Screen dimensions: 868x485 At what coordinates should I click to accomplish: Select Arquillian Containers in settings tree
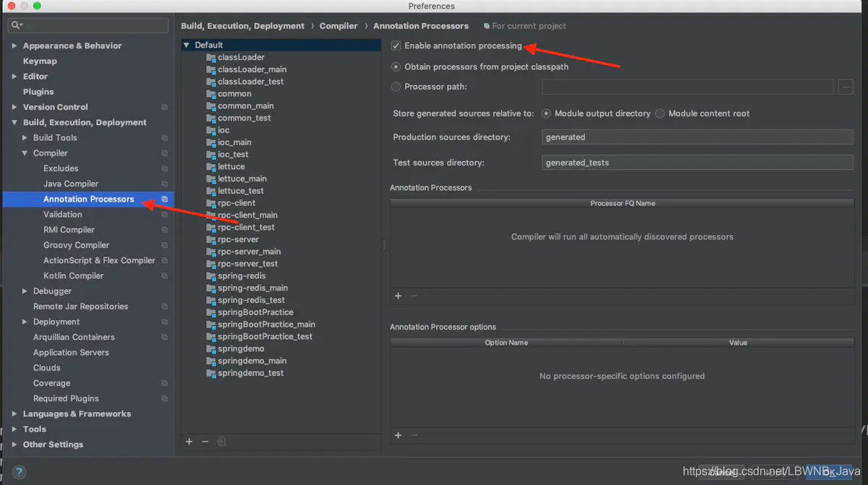click(74, 337)
